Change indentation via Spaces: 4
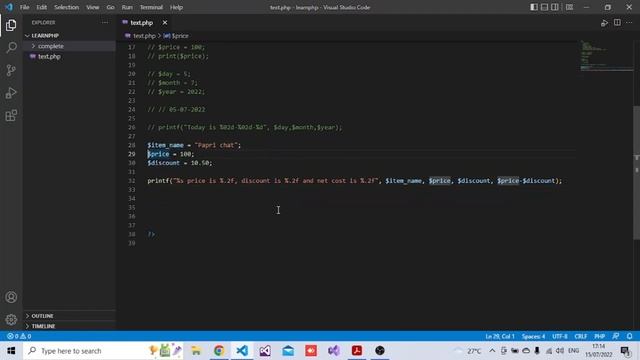Viewport: 640px width, 360px height. click(x=533, y=336)
